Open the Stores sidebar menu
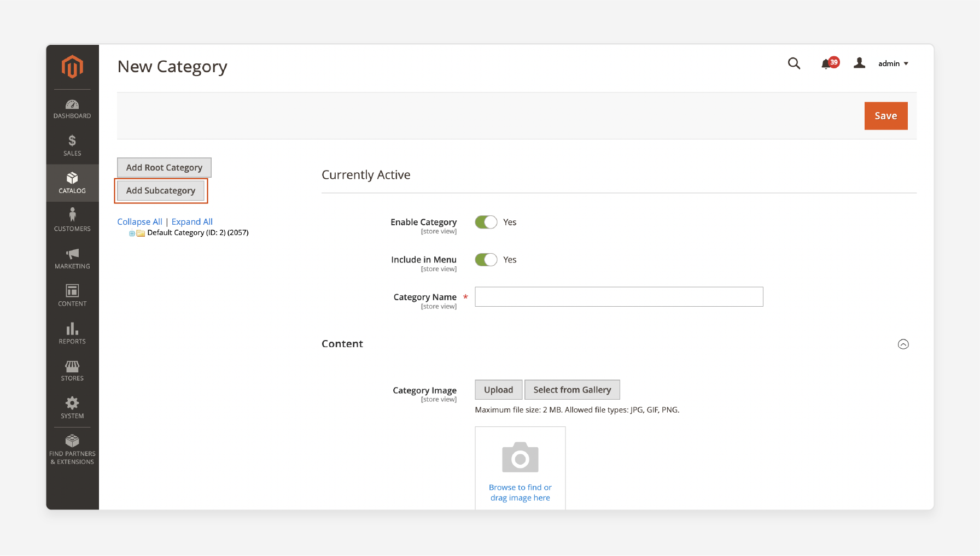This screenshot has height=556, width=980. tap(72, 370)
